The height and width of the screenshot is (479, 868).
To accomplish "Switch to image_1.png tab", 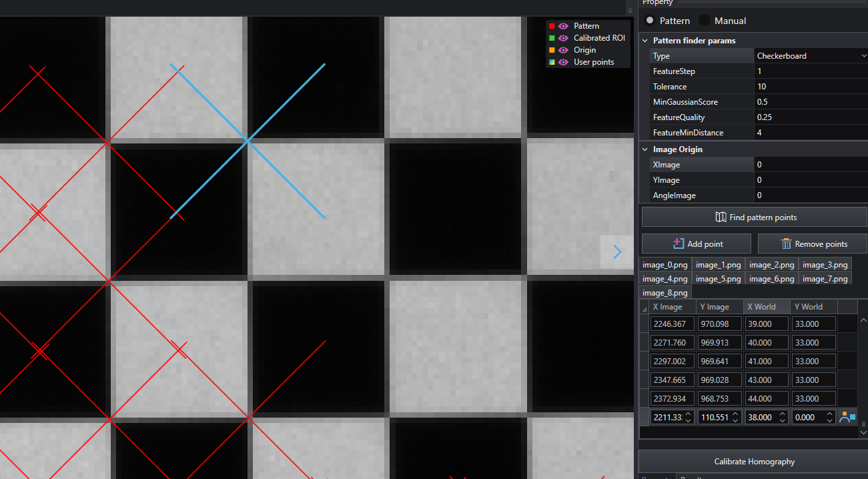I will (x=718, y=265).
